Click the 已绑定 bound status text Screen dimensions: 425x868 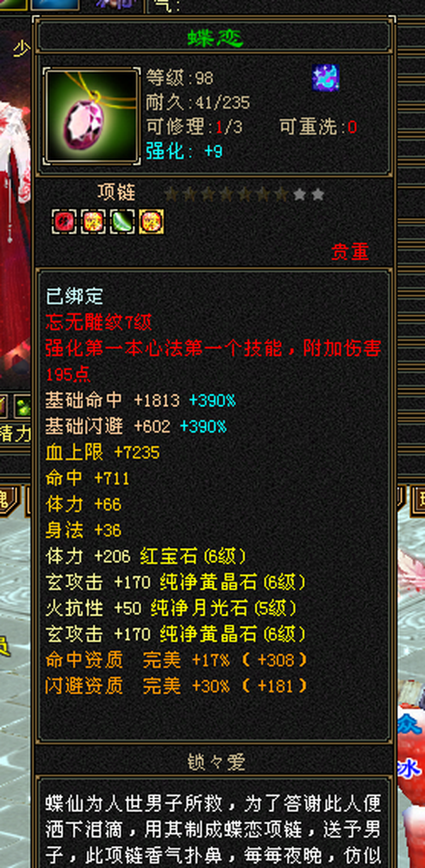[74, 296]
